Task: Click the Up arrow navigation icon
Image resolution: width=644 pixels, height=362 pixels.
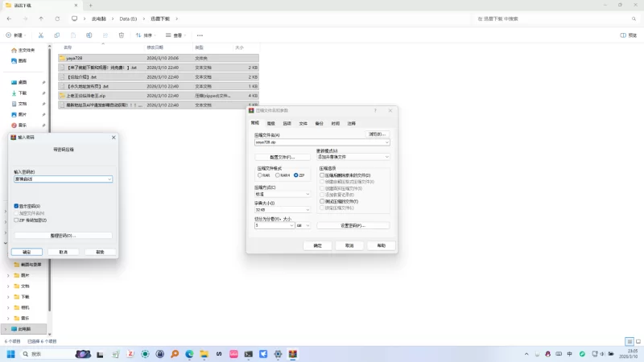Action: click(41, 18)
